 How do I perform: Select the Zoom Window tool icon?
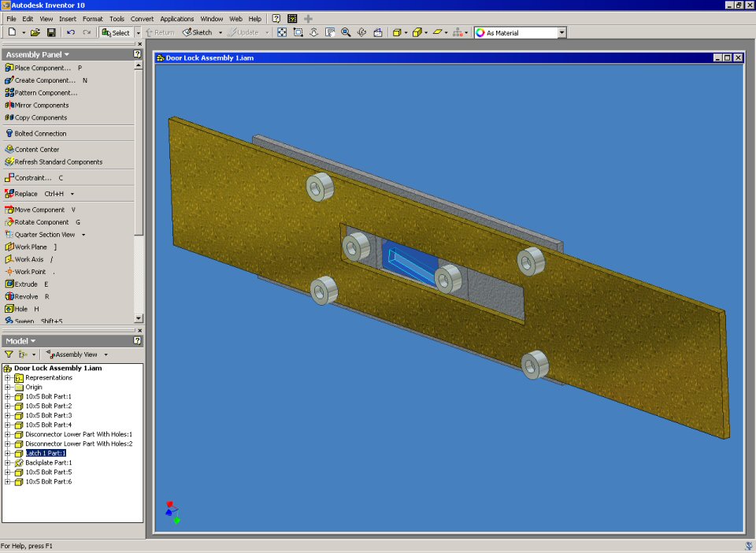[x=298, y=32]
